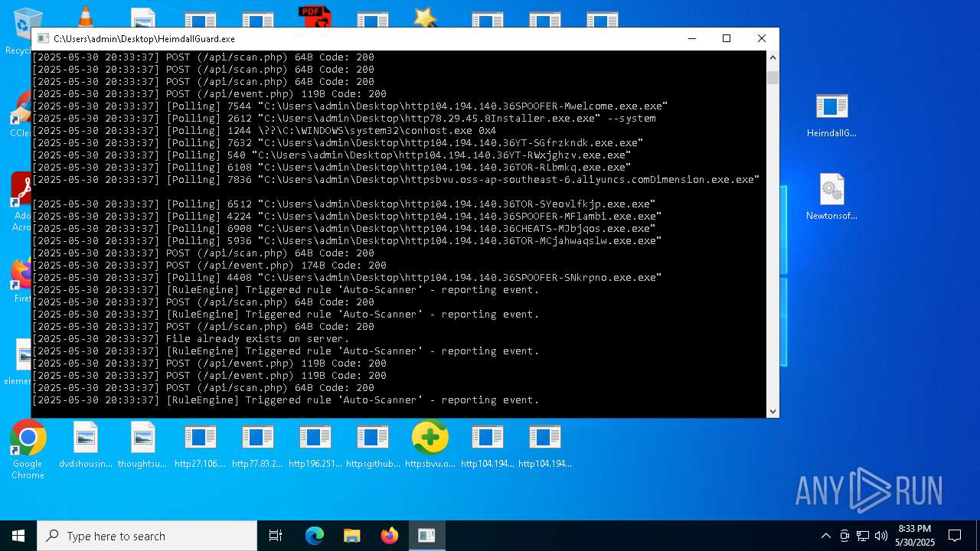Click the console title bar icon
980x551 pixels.
click(x=42, y=38)
